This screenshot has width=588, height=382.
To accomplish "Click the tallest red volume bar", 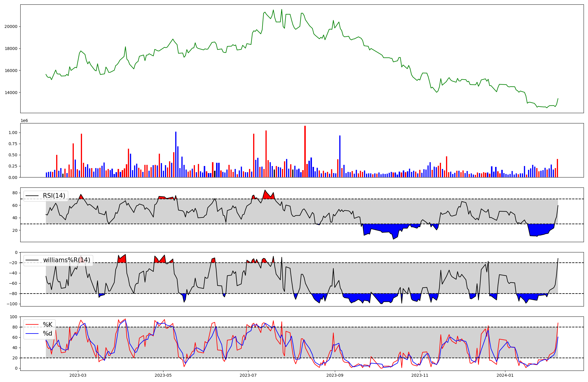I will click(305, 151).
